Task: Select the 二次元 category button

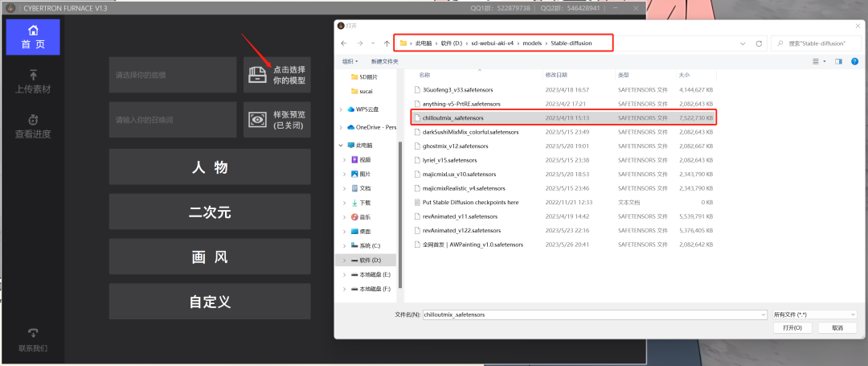Action: pos(210,212)
